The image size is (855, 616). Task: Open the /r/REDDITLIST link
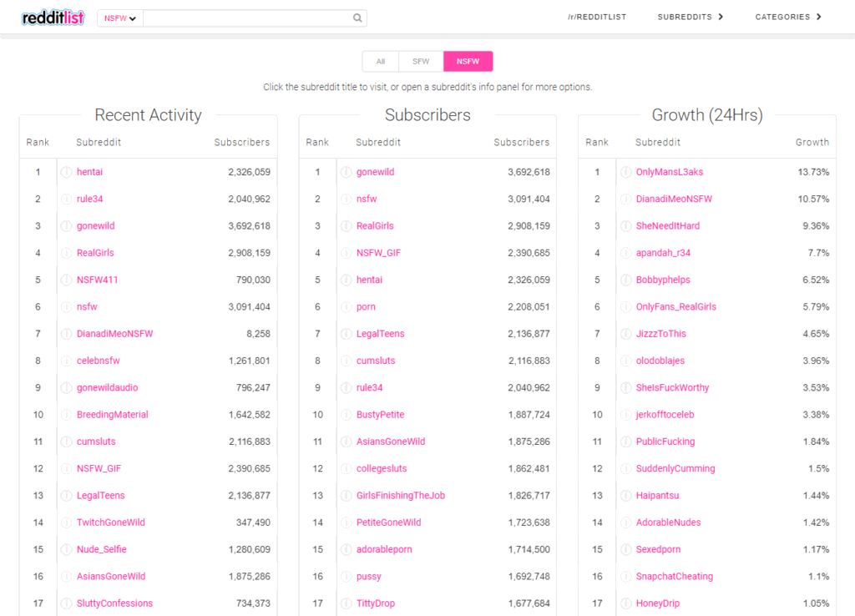pos(597,17)
